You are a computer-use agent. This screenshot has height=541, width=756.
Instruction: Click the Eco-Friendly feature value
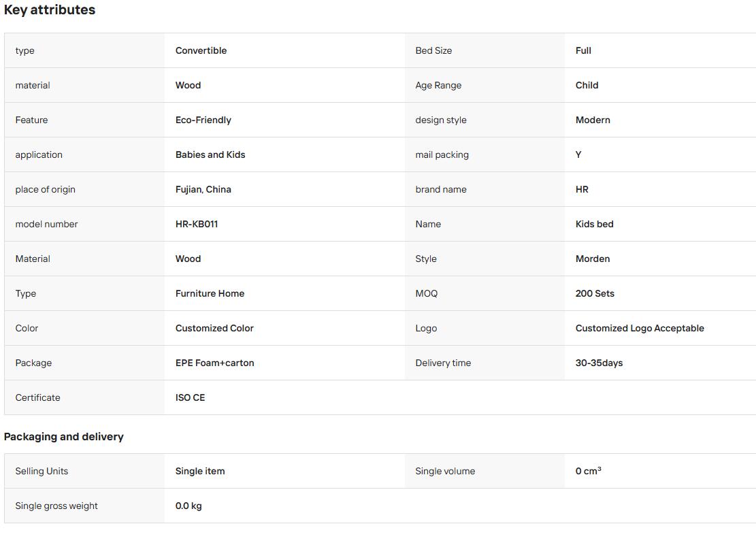pyautogui.click(x=203, y=120)
